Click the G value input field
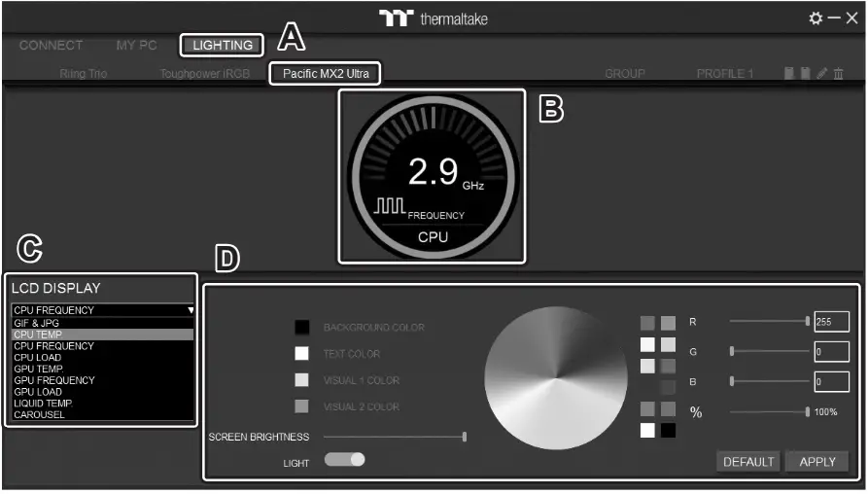 (x=831, y=352)
